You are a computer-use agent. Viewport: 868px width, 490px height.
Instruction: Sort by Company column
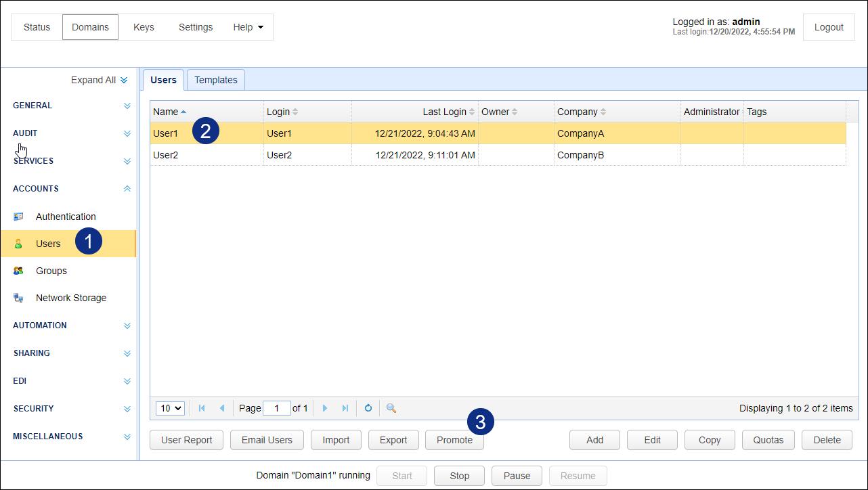[x=603, y=112]
